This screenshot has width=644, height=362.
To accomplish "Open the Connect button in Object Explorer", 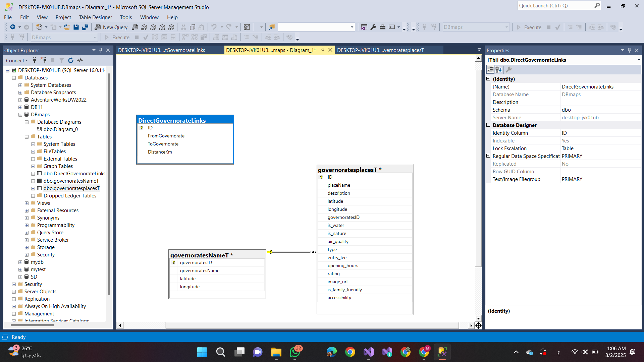I will [17, 60].
